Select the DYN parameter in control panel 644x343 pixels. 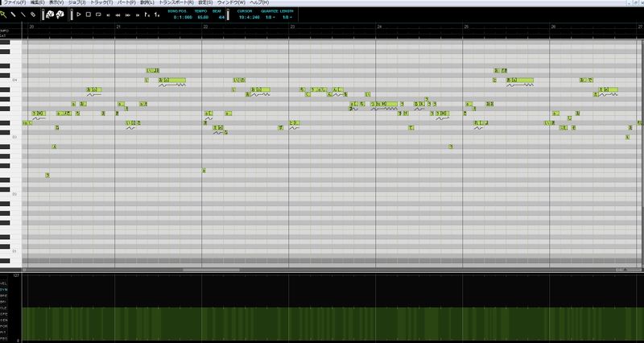click(x=4, y=289)
